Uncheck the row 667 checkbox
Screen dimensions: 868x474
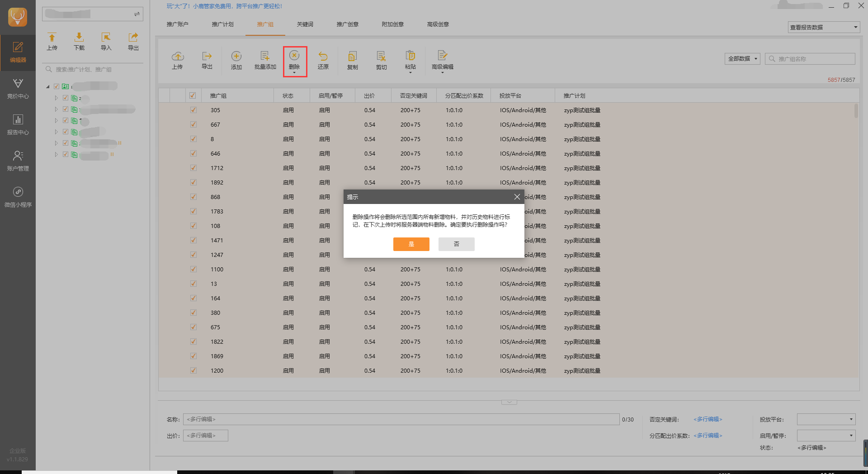193,124
